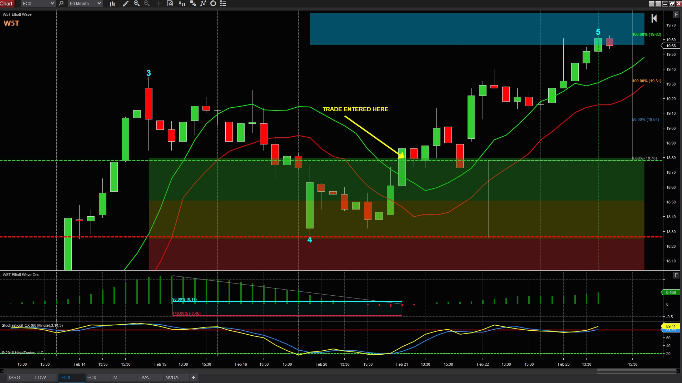Open the data box icon in toolbar
Image resolution: width=682 pixels, height=383 pixels.
tap(170, 3)
